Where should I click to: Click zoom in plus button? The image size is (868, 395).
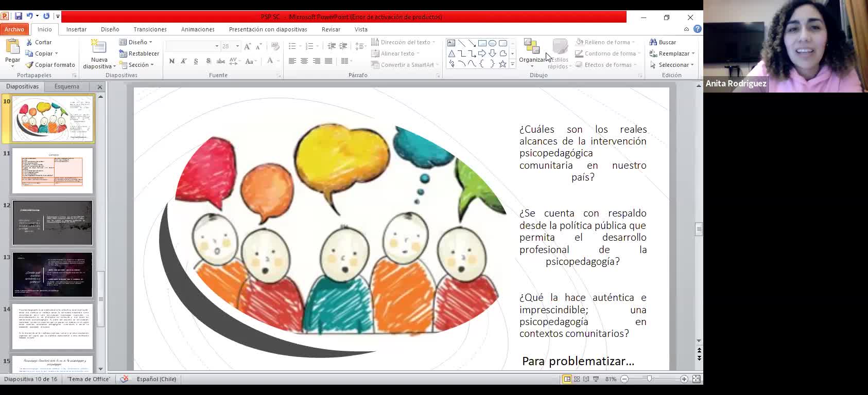pyautogui.click(x=684, y=379)
